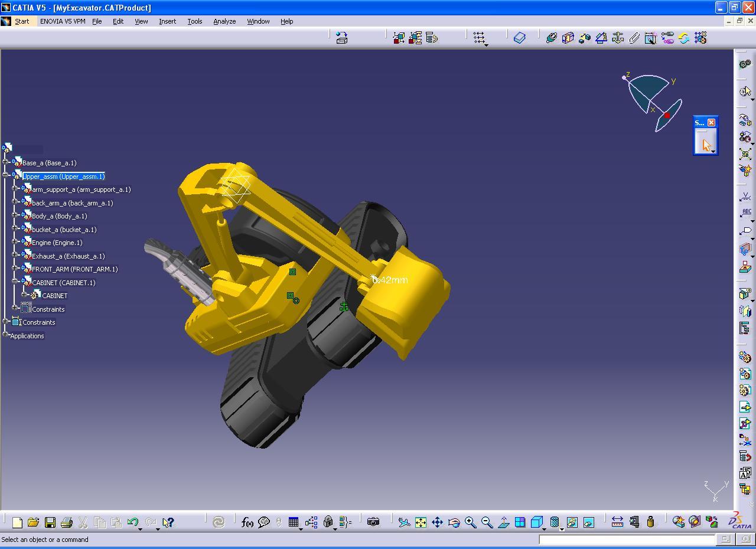Image resolution: width=756 pixels, height=549 pixels.
Task: Select the Pan view icon
Action: 437,522
